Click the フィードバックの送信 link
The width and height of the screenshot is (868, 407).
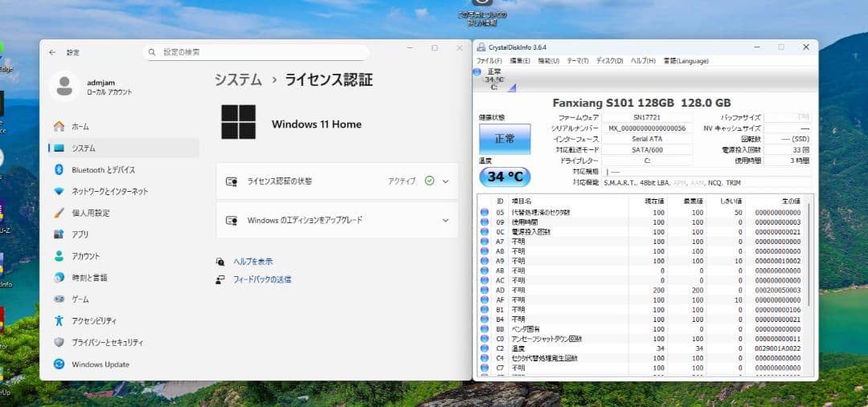pyautogui.click(x=262, y=280)
